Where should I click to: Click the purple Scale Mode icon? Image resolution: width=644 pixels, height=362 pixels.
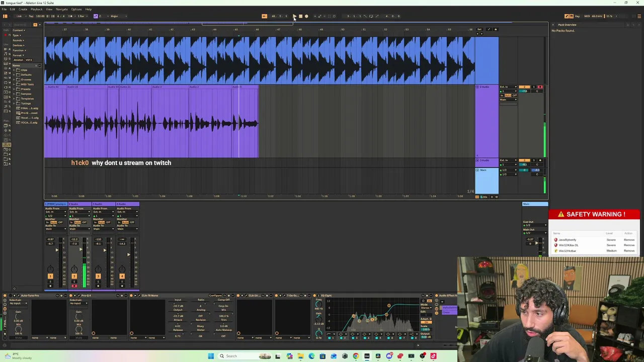point(96,16)
